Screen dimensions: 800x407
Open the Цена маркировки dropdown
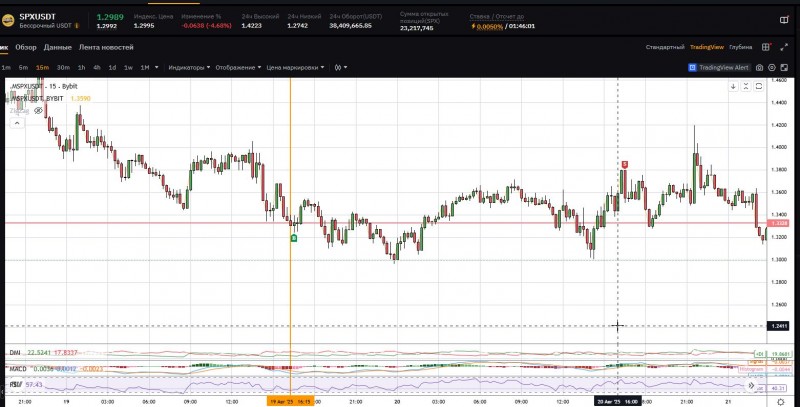pos(295,67)
